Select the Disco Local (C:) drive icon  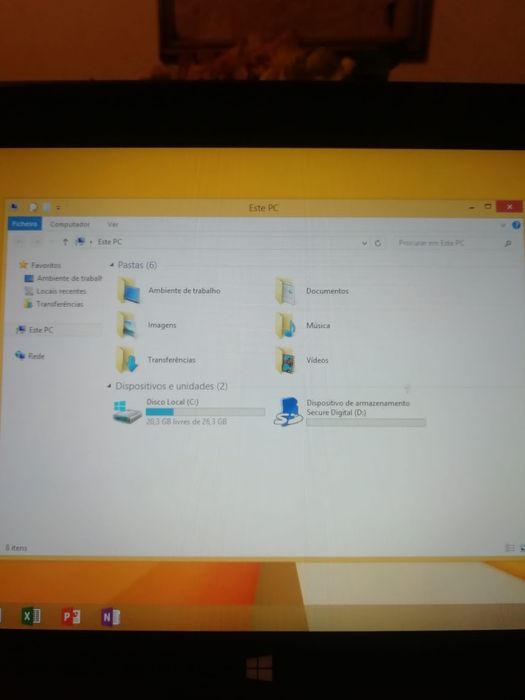[127, 412]
